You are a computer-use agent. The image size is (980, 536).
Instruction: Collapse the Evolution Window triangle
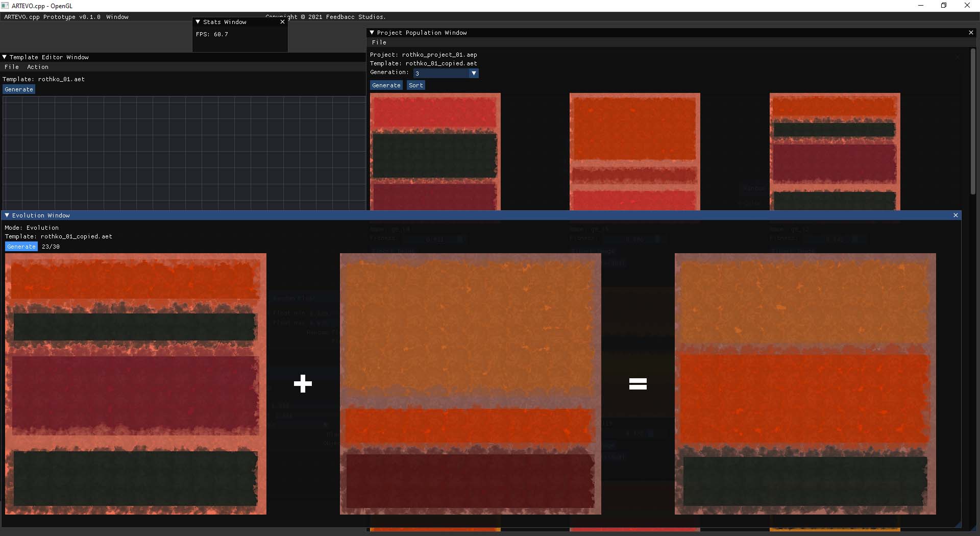(7, 215)
